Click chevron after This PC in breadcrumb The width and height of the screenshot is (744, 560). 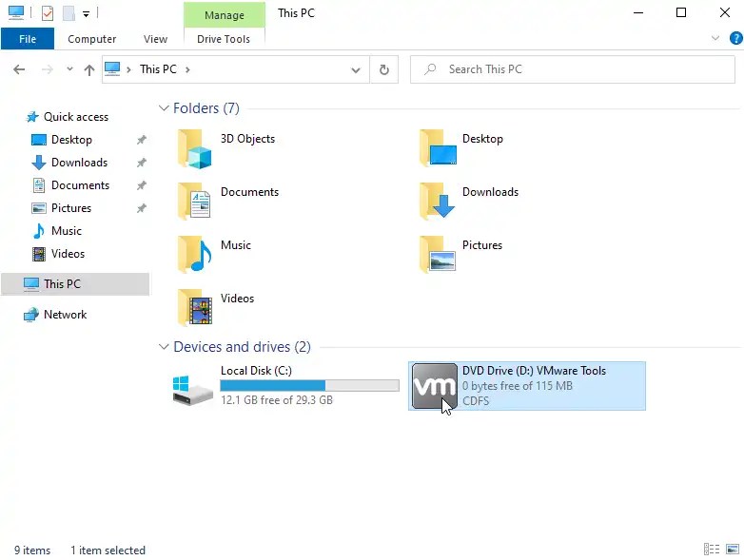[x=187, y=69]
